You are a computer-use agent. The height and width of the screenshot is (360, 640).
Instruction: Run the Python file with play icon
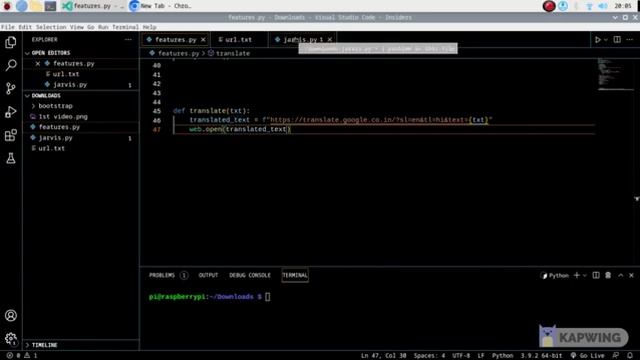[598, 40]
